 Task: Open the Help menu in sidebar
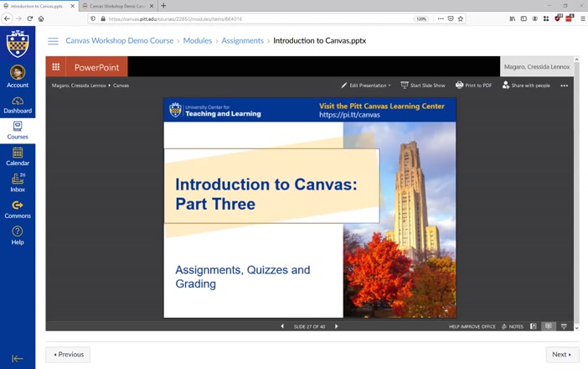[x=18, y=236]
